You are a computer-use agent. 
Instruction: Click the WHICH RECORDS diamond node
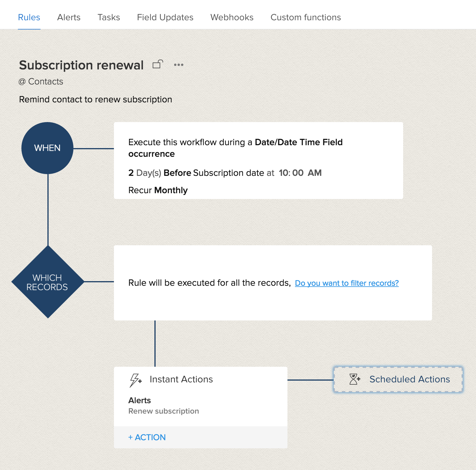tap(47, 282)
